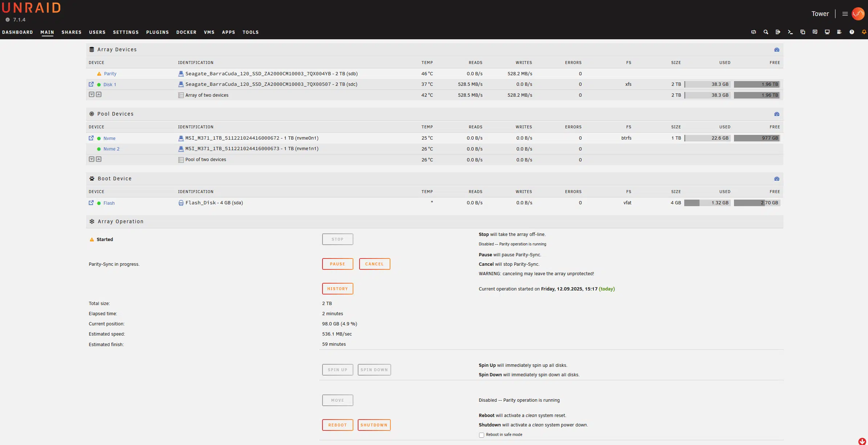Click spin down arrow under Array devices

[92, 95]
